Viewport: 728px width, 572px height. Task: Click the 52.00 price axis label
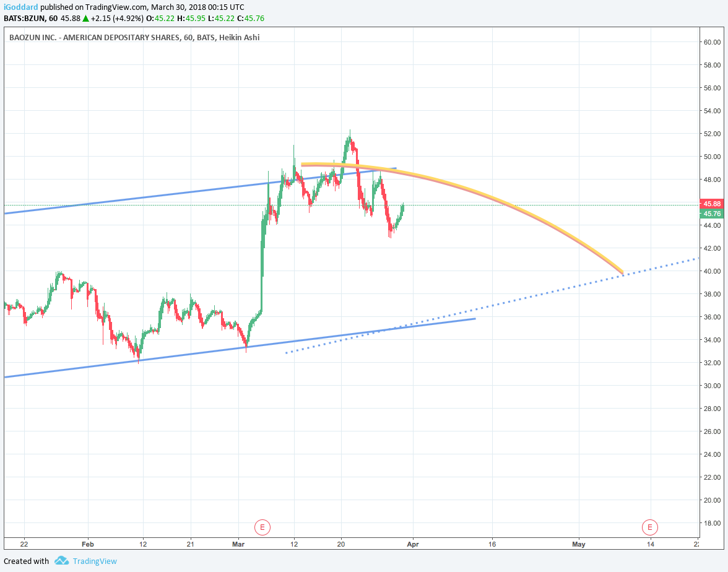[712, 134]
